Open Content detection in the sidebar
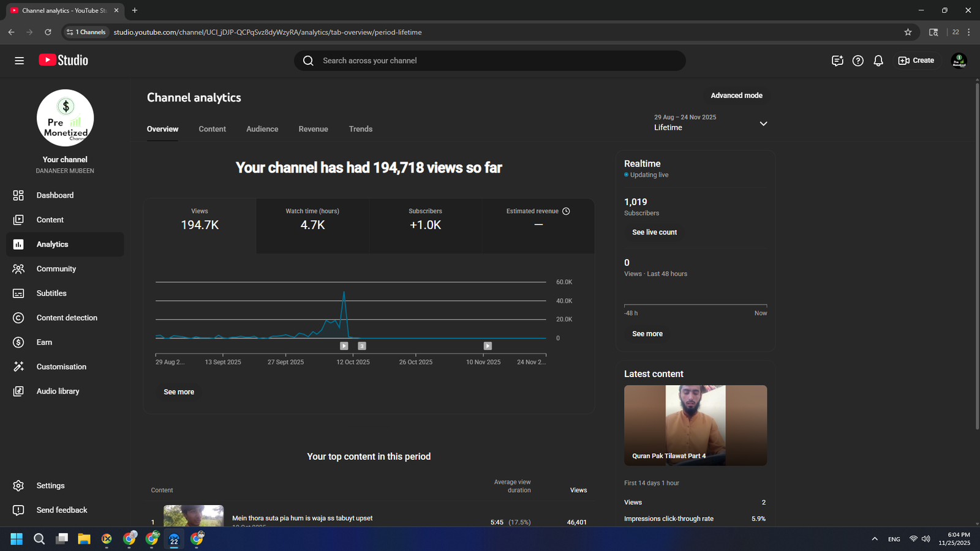980x551 pixels. point(66,318)
